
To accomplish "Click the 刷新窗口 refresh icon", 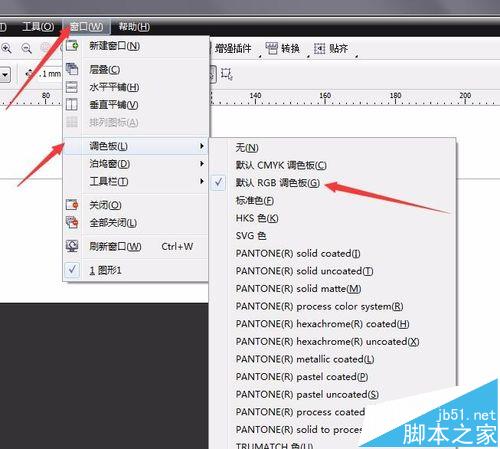I will pos(72,246).
